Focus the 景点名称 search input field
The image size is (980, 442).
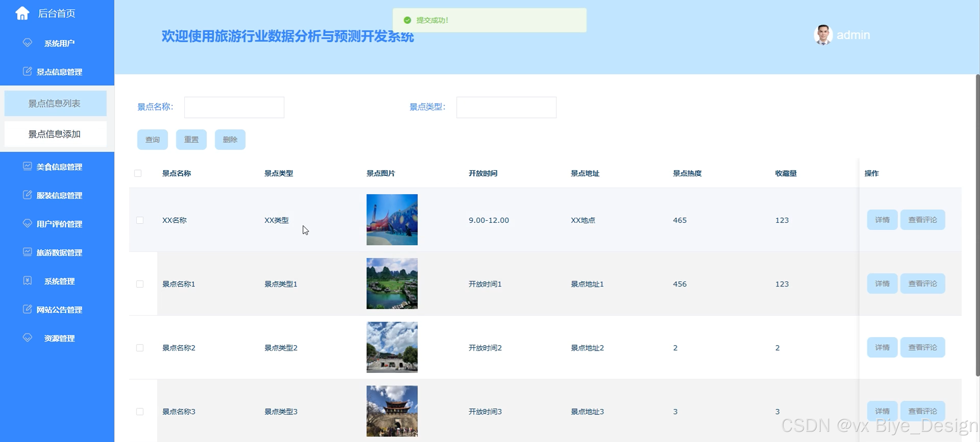click(x=234, y=107)
